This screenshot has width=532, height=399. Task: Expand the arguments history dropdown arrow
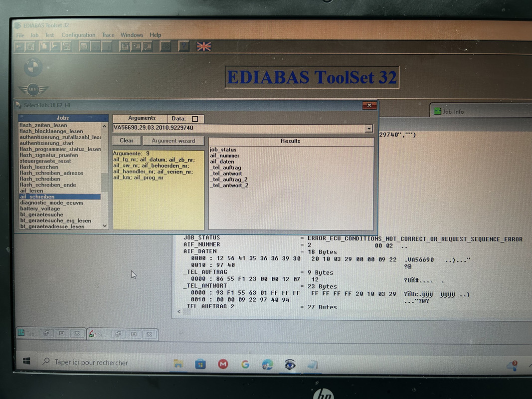click(x=369, y=128)
